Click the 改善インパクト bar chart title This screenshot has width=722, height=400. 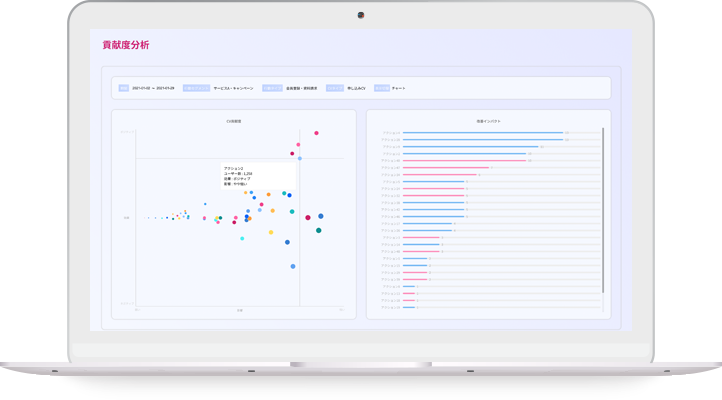pyautogui.click(x=488, y=122)
